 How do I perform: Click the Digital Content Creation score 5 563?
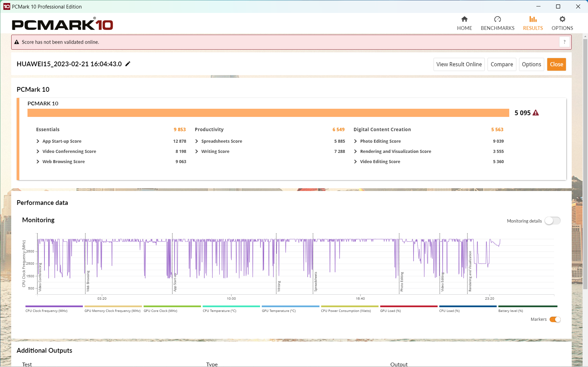coord(497,129)
